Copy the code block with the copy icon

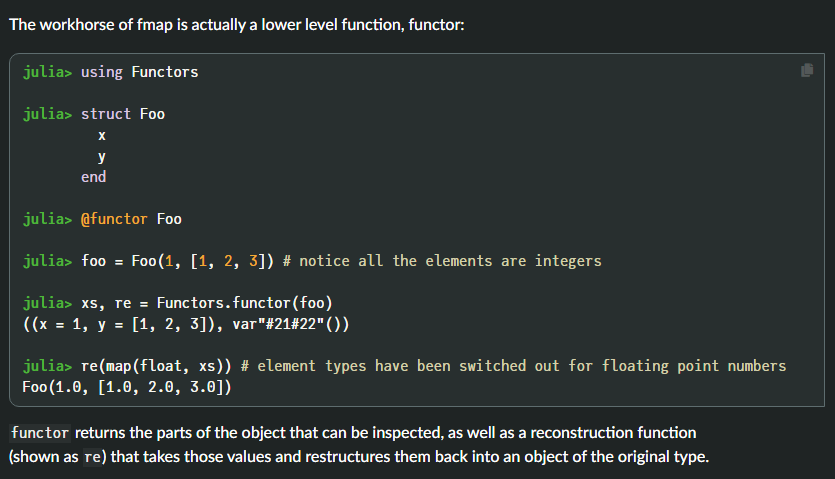(x=807, y=70)
